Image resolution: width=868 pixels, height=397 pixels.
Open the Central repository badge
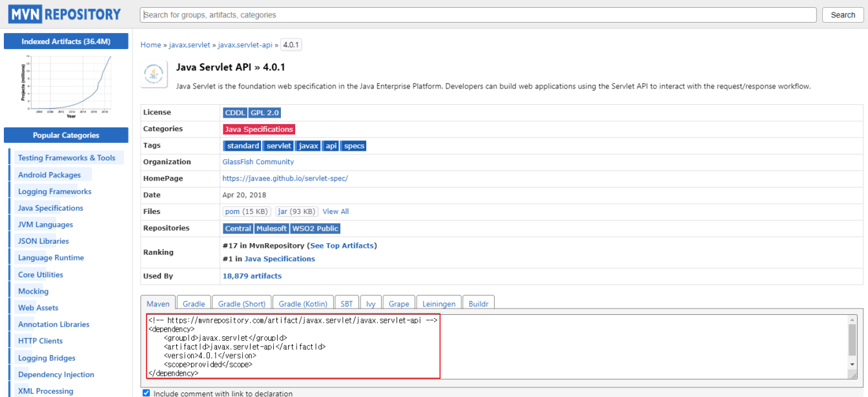pyautogui.click(x=238, y=228)
